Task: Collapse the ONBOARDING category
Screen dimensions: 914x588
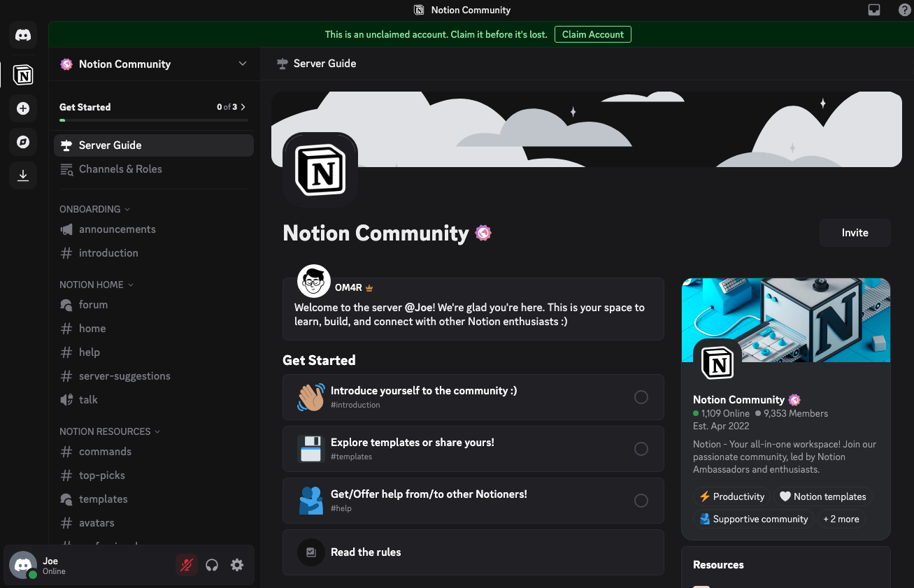Action: (x=94, y=209)
